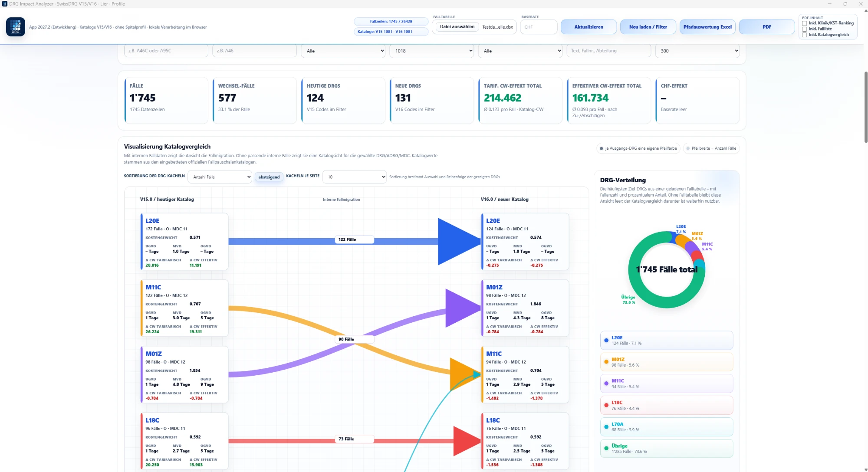Export with the PDF button
This screenshot has width=868, height=472.
(x=767, y=27)
